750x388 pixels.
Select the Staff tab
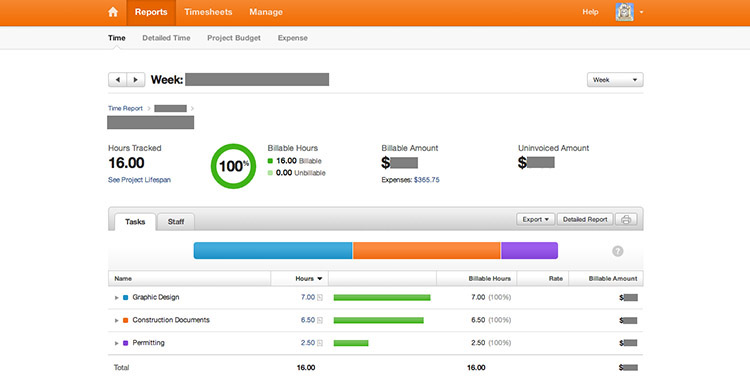(x=176, y=222)
